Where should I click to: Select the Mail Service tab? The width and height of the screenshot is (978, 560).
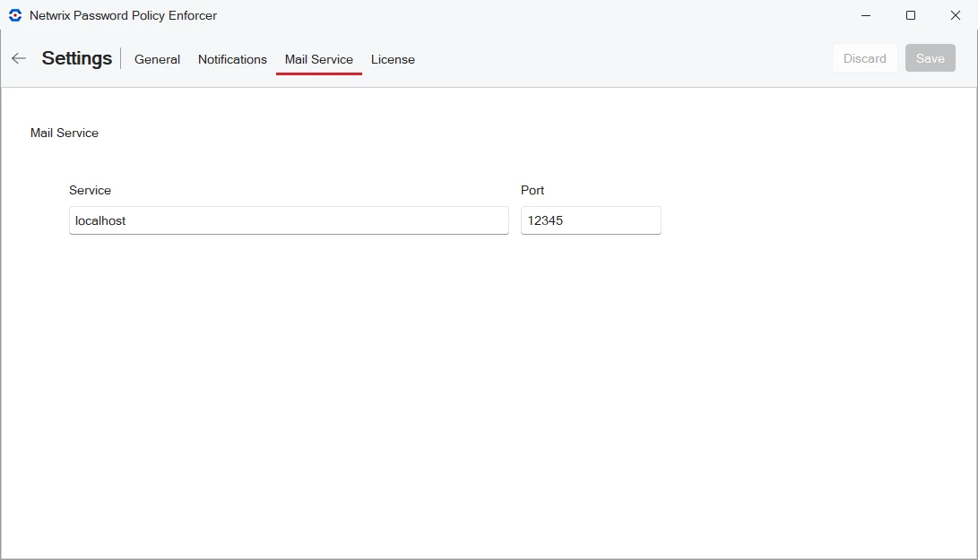click(318, 59)
